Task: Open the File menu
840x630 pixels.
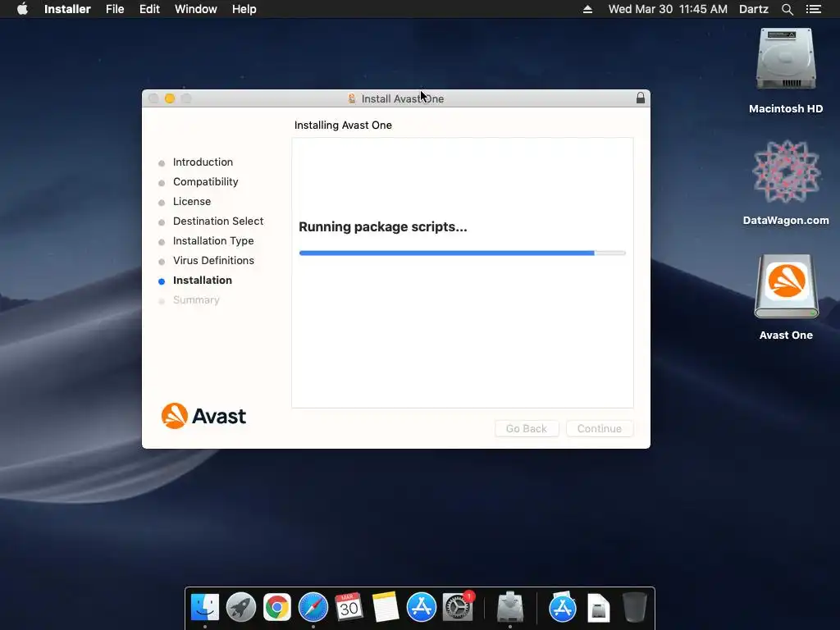Action: (x=115, y=9)
